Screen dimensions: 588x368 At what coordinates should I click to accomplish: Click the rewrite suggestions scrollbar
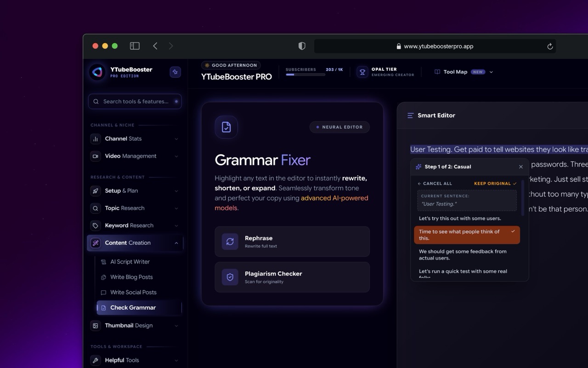(x=523, y=197)
